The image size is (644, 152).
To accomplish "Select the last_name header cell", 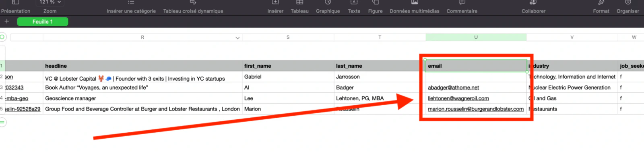I will (x=380, y=66).
